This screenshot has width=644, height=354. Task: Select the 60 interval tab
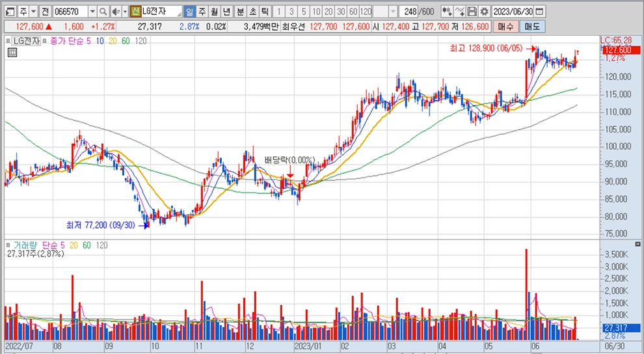(352, 12)
